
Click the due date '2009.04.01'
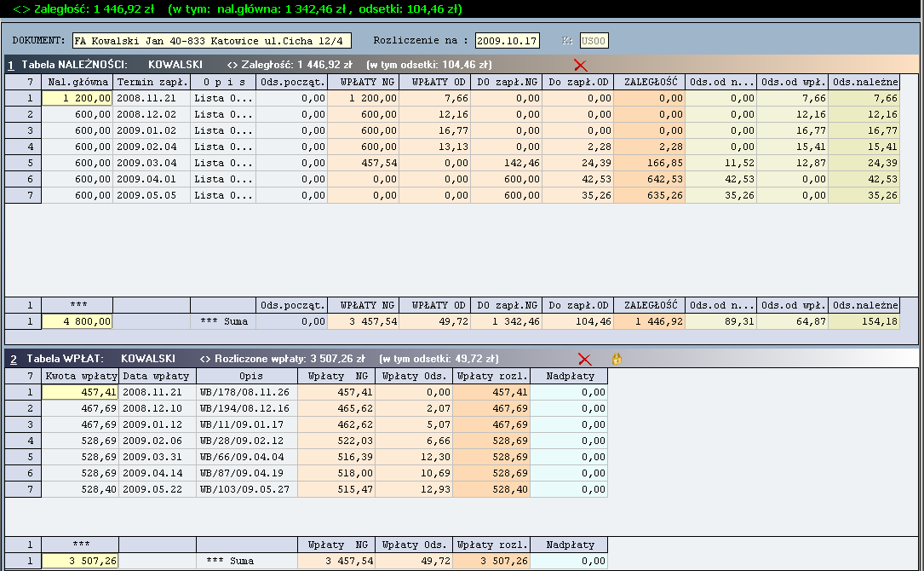pyautogui.click(x=152, y=179)
